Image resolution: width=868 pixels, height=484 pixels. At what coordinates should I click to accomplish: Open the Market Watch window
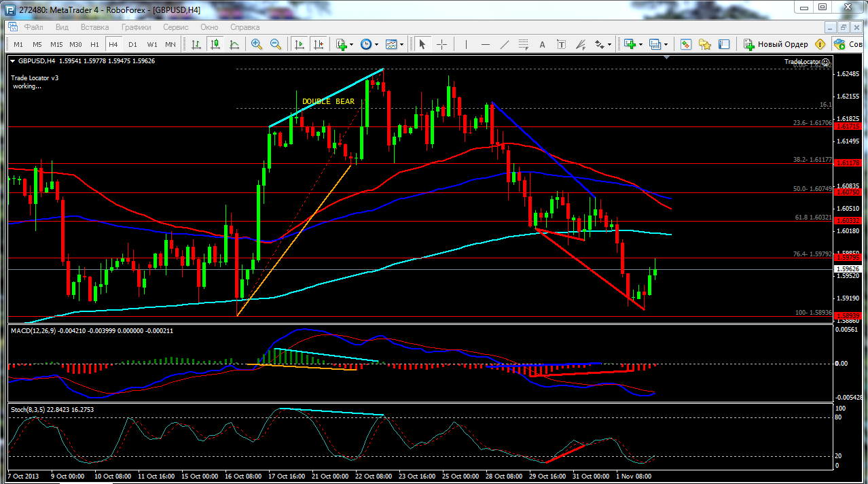click(x=686, y=44)
